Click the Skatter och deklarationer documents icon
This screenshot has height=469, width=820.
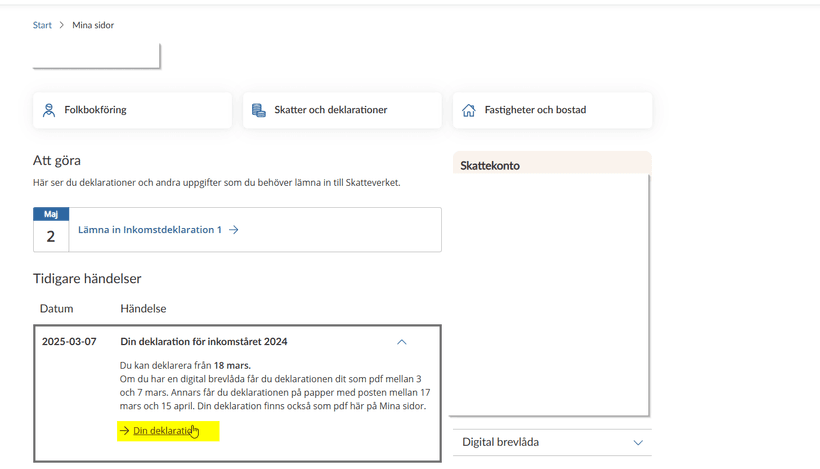coord(259,110)
